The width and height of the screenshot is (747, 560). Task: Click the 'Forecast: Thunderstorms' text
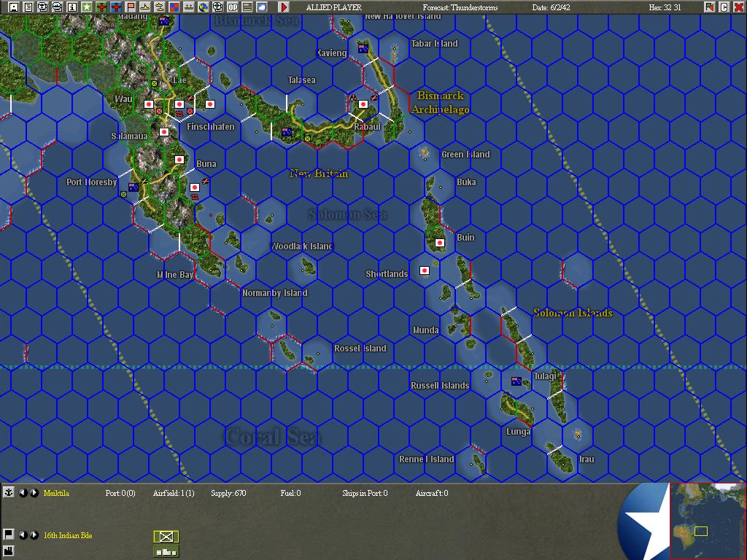point(460,7)
